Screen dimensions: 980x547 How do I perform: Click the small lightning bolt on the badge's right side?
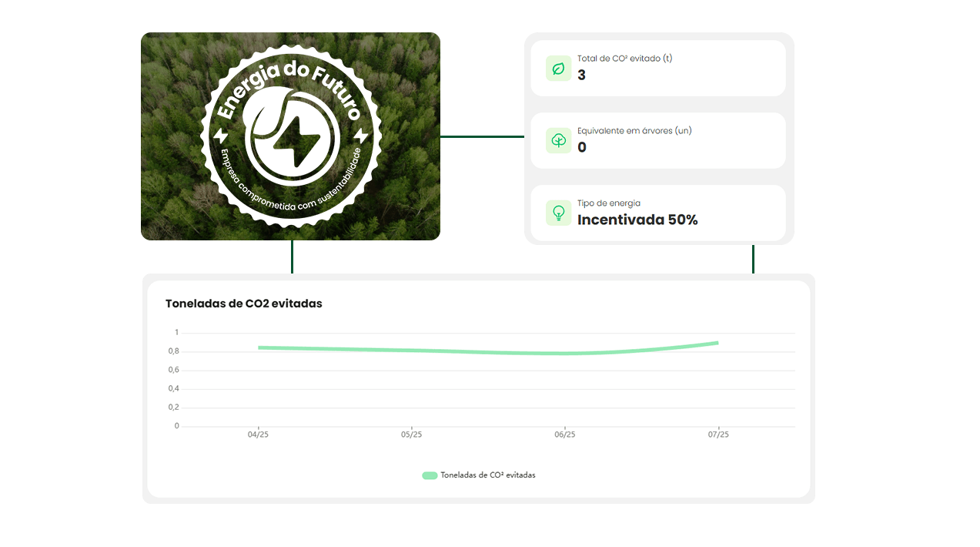[360, 137]
